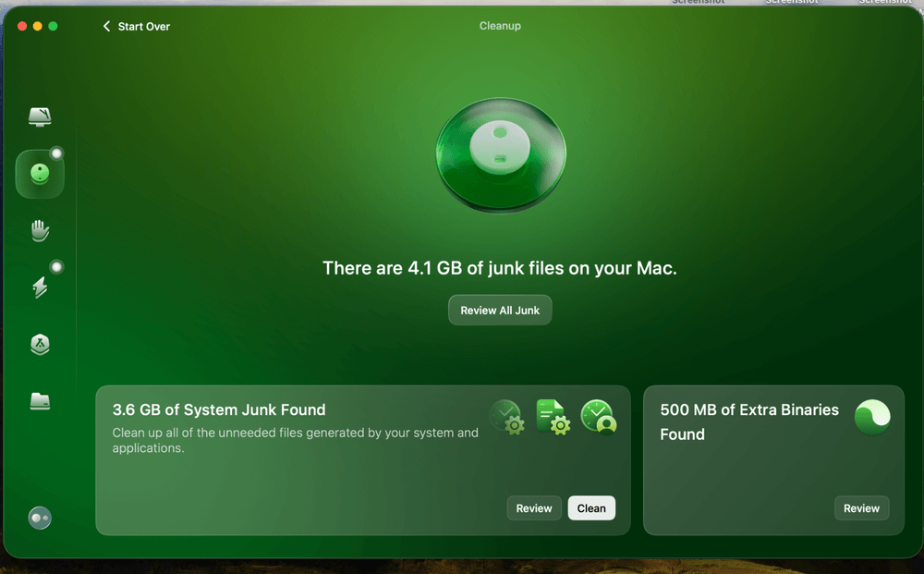Click the Review All Junk button

[x=500, y=310]
